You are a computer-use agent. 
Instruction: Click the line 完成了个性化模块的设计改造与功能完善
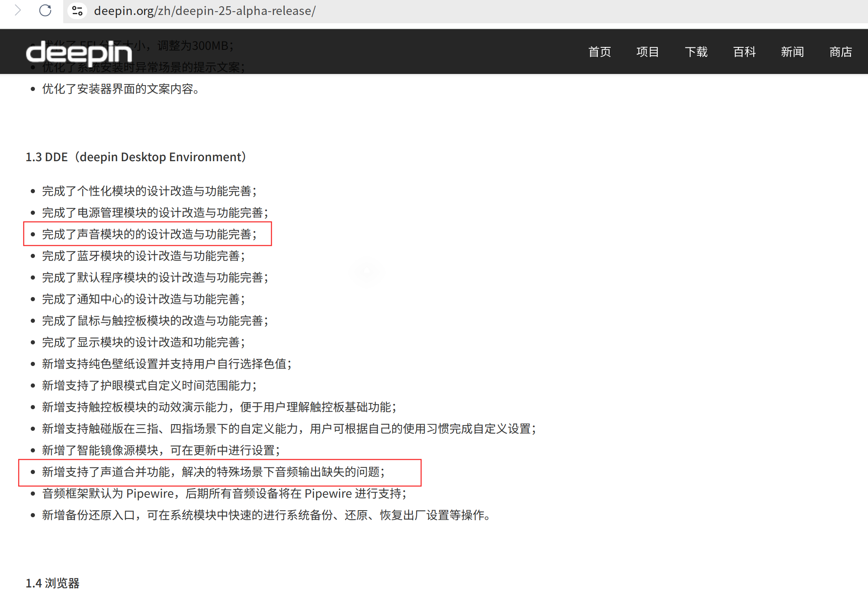click(x=150, y=191)
